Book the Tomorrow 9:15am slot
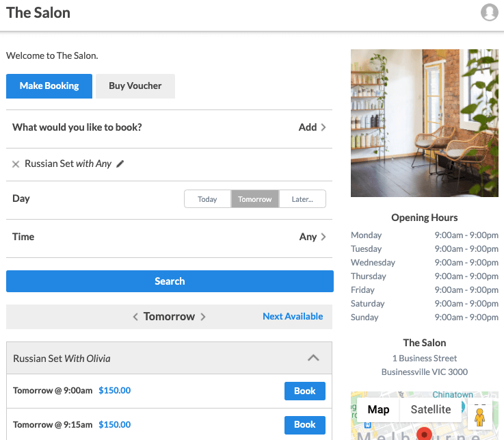Image resolution: width=504 pixels, height=440 pixels. click(305, 424)
